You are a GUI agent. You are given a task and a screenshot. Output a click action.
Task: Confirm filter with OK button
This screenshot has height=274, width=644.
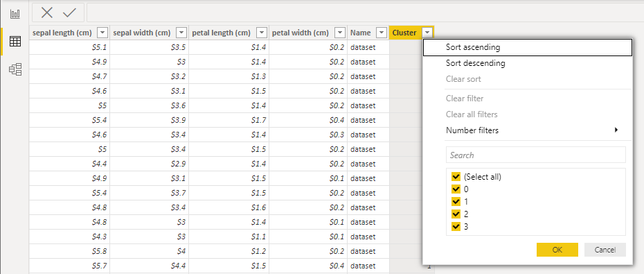[557, 250]
